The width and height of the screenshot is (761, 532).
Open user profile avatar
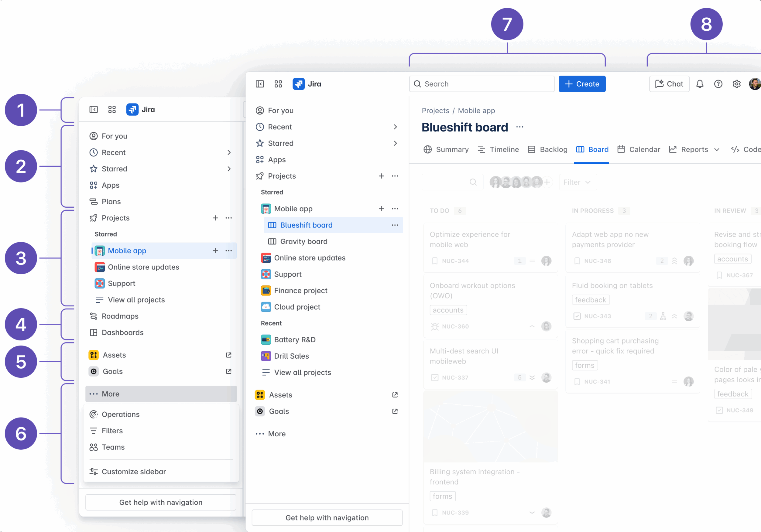tap(755, 84)
